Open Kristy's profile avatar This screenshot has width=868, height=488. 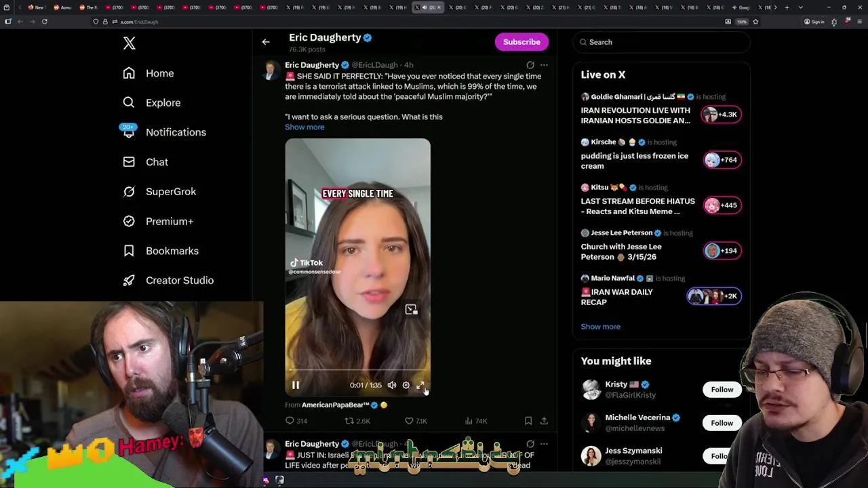pyautogui.click(x=591, y=390)
